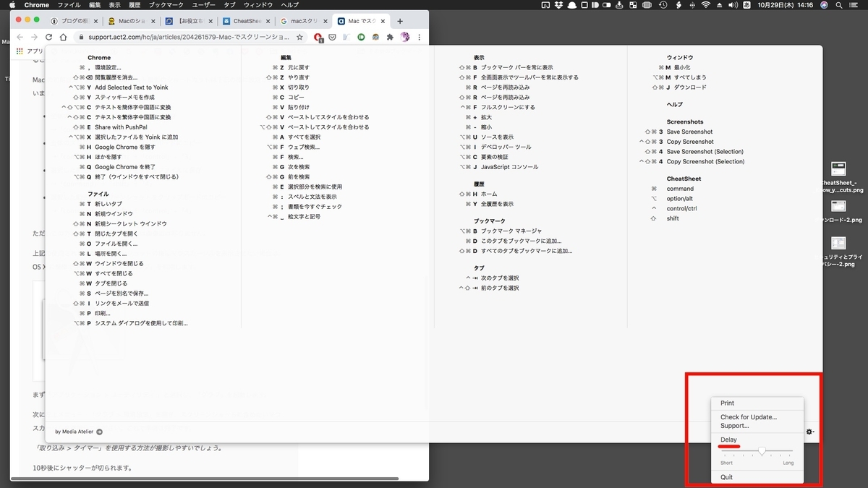Reload the page in Chrome
The image size is (868, 488).
coord(49,37)
